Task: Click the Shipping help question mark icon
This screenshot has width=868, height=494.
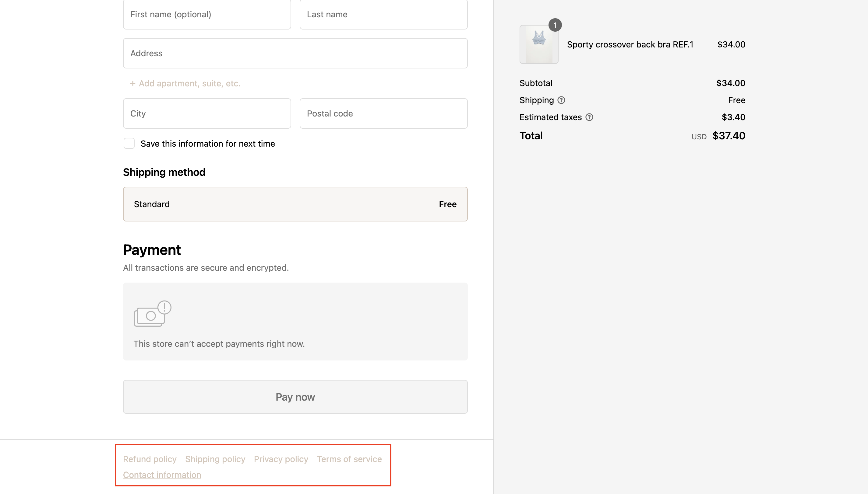Action: (x=561, y=100)
